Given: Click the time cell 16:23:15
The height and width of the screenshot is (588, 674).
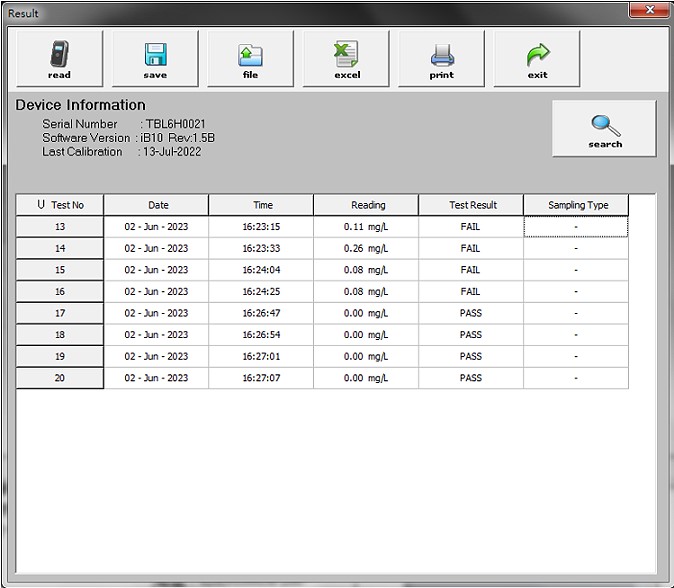Looking at the screenshot, I should (x=261, y=227).
